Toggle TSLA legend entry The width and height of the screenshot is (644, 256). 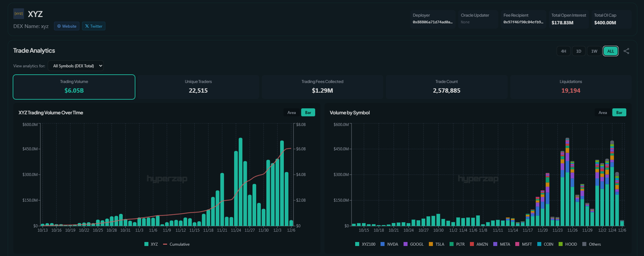[437, 244]
